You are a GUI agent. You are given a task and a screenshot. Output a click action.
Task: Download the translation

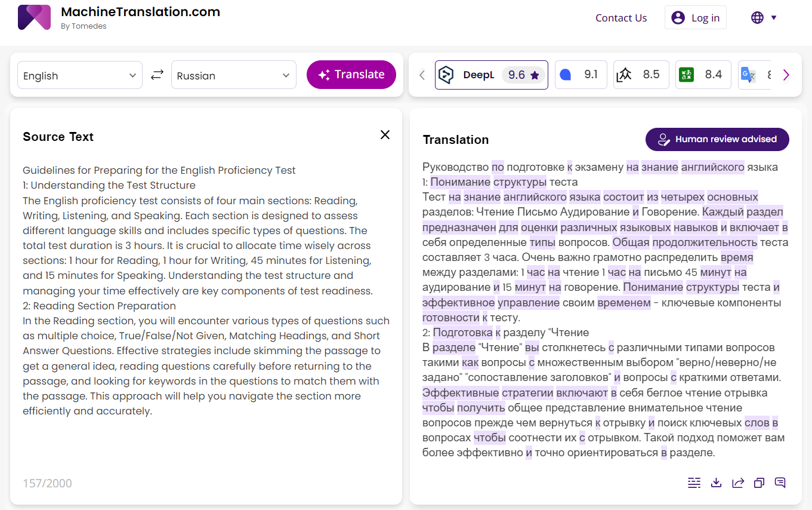click(x=717, y=483)
